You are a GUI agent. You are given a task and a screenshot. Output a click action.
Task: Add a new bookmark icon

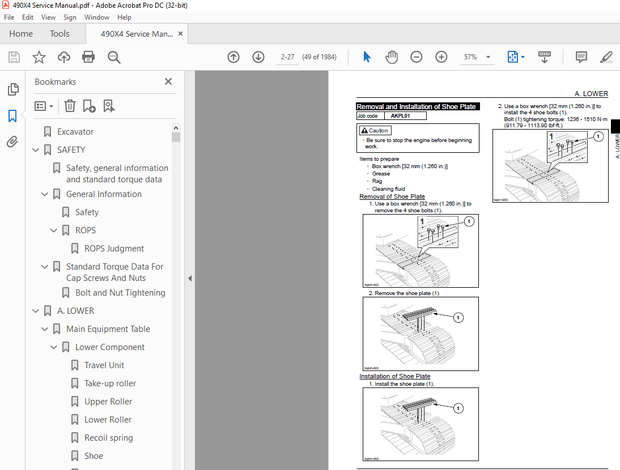point(89,106)
